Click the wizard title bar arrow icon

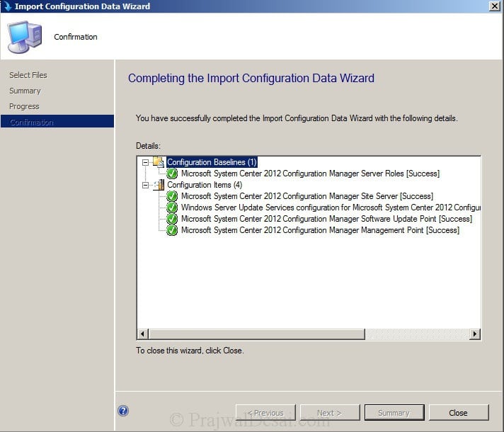tap(7, 6)
